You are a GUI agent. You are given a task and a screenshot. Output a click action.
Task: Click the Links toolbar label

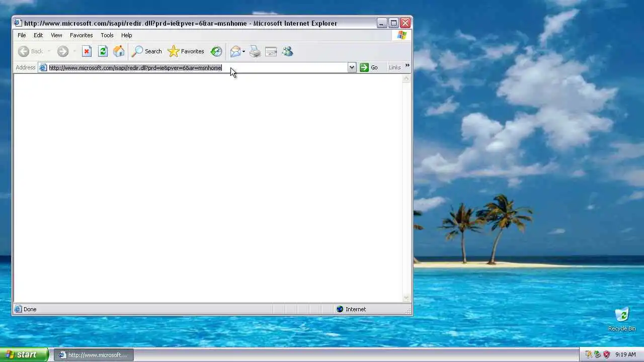pos(394,67)
